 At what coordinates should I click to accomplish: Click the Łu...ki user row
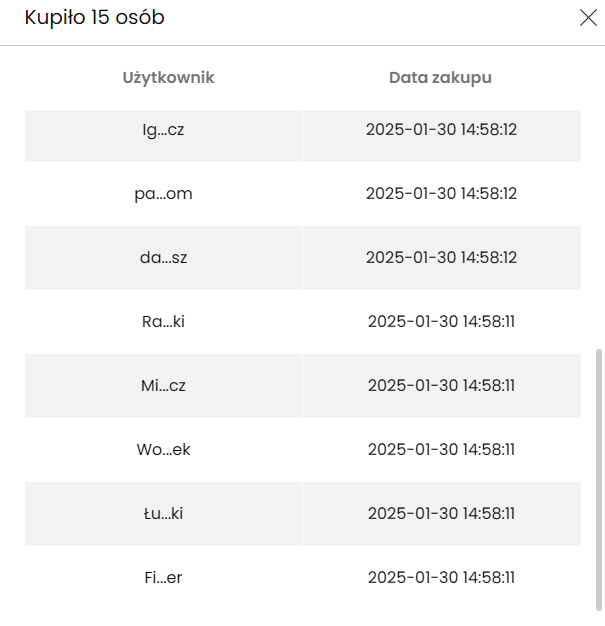164,513
